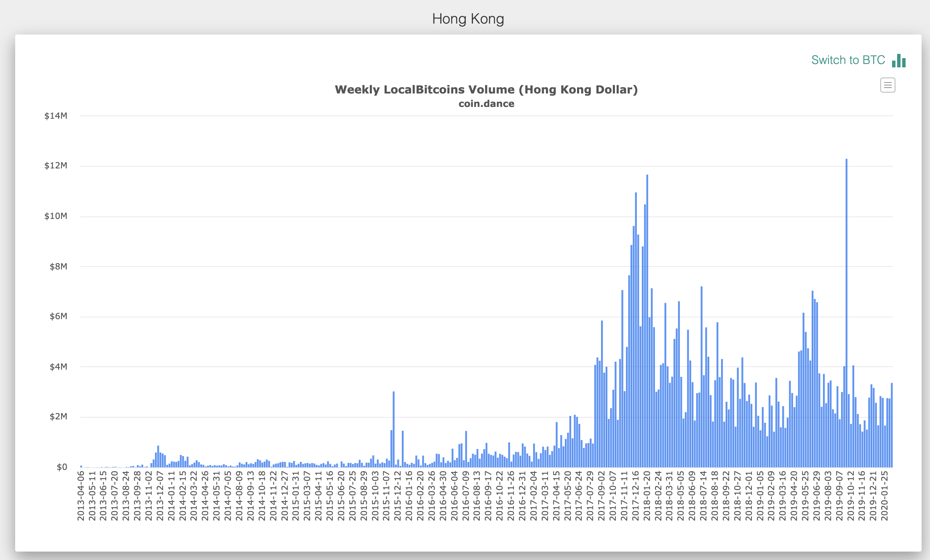The height and width of the screenshot is (560, 930).
Task: Click the 2020-01-25 x-axis date label
Action: pos(885,496)
